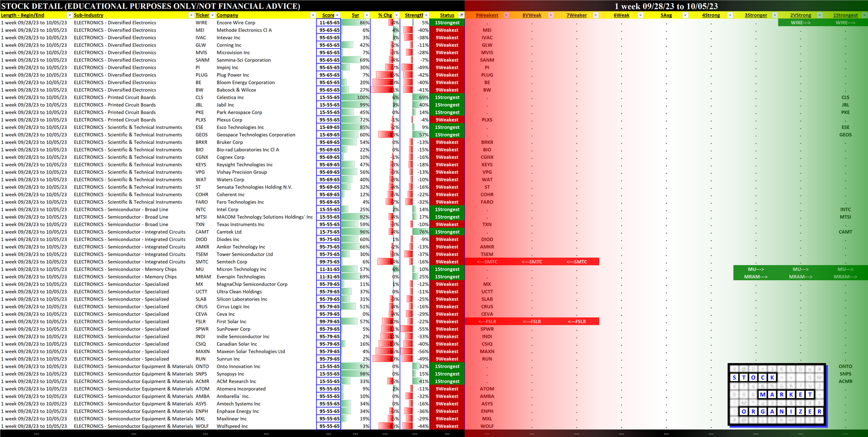Click 'Geospace Technologies Corporation' company cell

pos(256,135)
